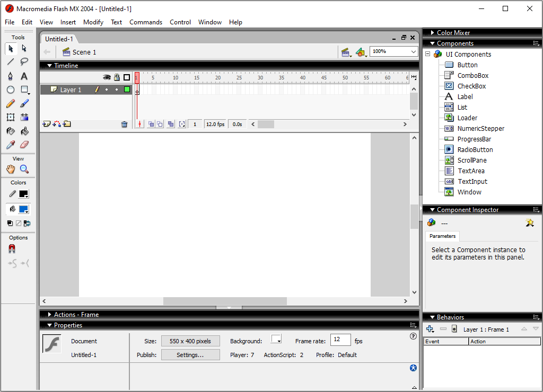The width and height of the screenshot is (543, 392).
Task: Switch to the Untitled-1 document tab
Action: pyautogui.click(x=58, y=39)
